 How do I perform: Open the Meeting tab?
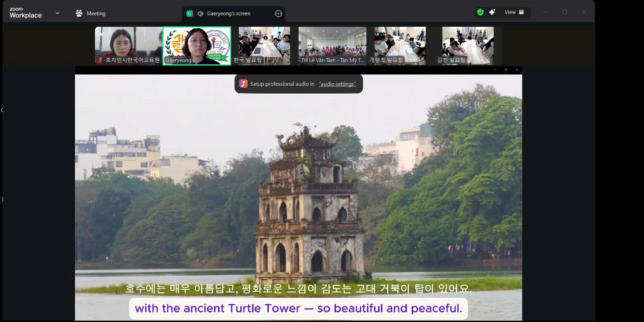click(x=90, y=14)
